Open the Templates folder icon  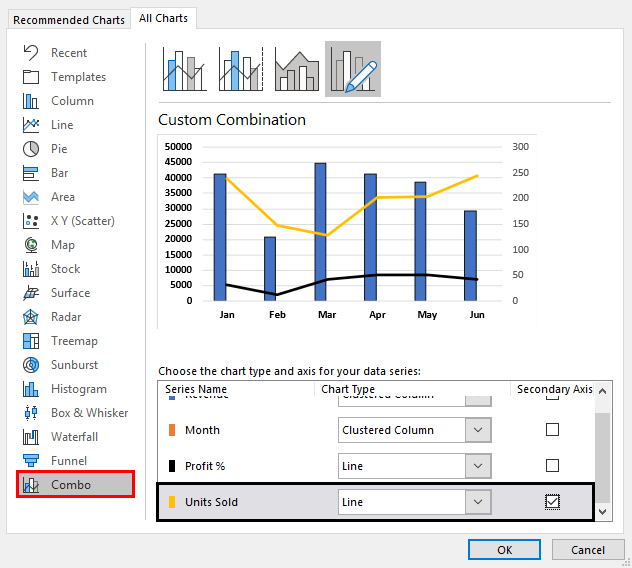click(x=31, y=77)
